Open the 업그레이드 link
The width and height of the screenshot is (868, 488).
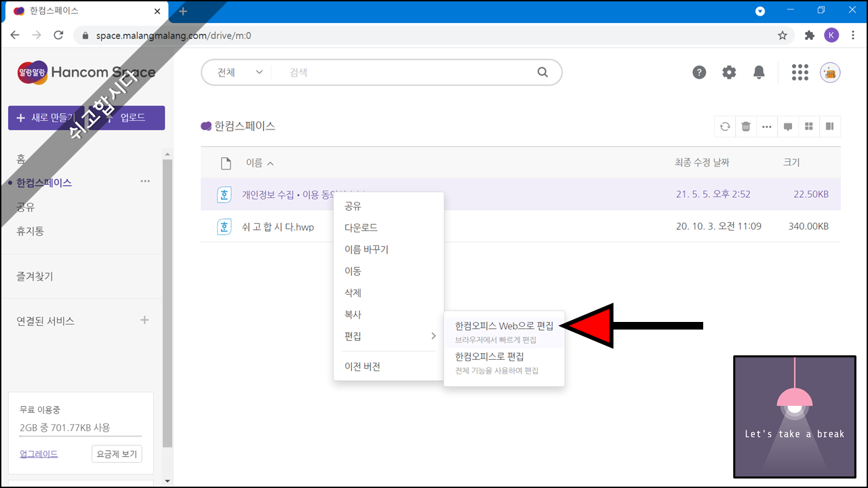[39, 454]
